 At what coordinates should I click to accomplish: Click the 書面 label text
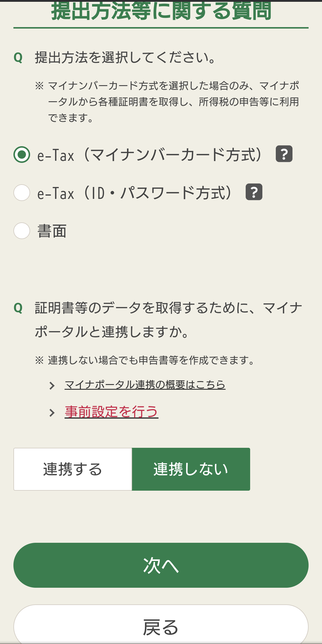pyautogui.click(x=52, y=231)
